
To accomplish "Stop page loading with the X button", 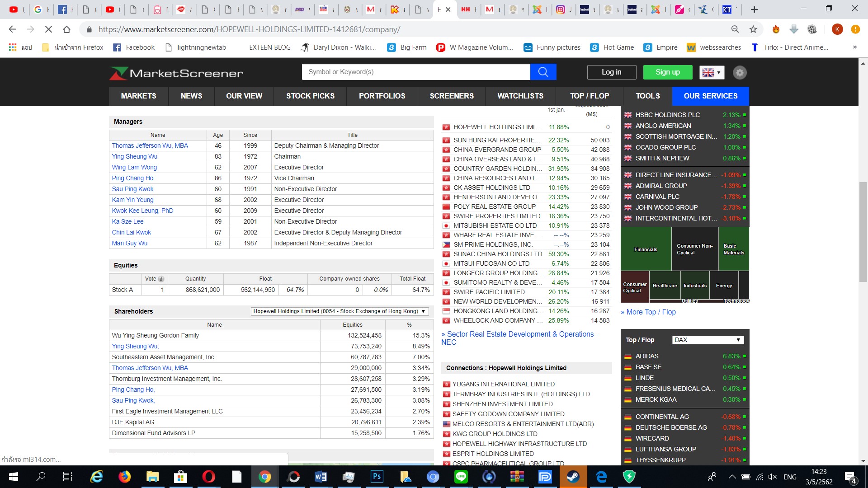I will 48,29.
